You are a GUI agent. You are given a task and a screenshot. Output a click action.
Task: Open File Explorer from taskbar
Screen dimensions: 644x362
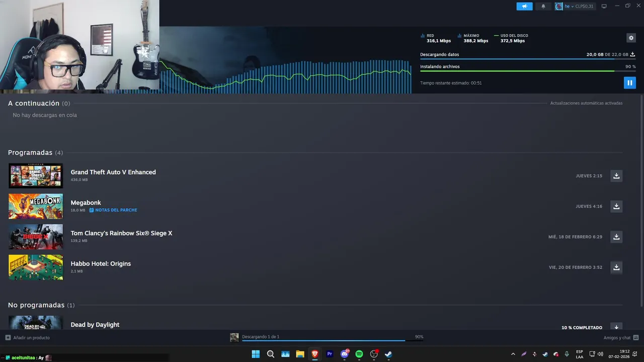pos(300,354)
